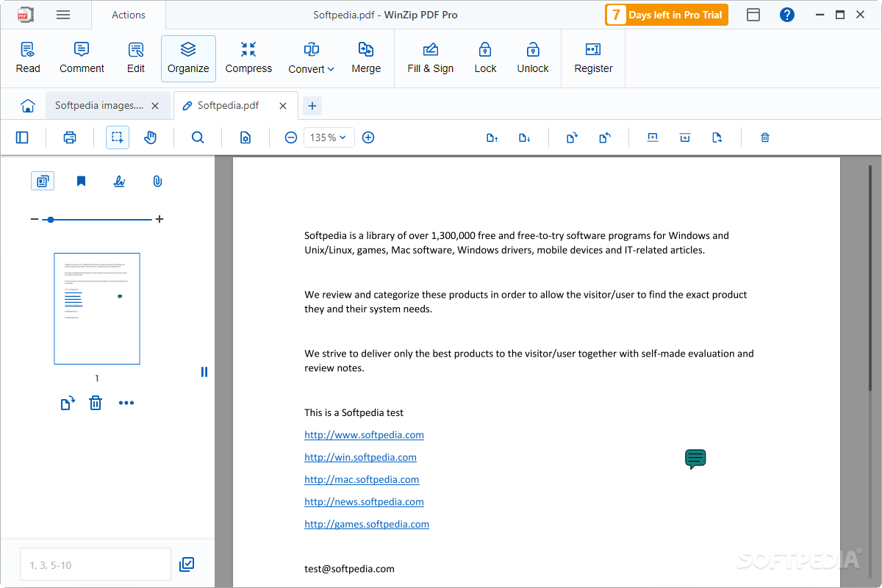Screen dimensions: 882x588
Task: Show the signatures panel
Action: (119, 181)
